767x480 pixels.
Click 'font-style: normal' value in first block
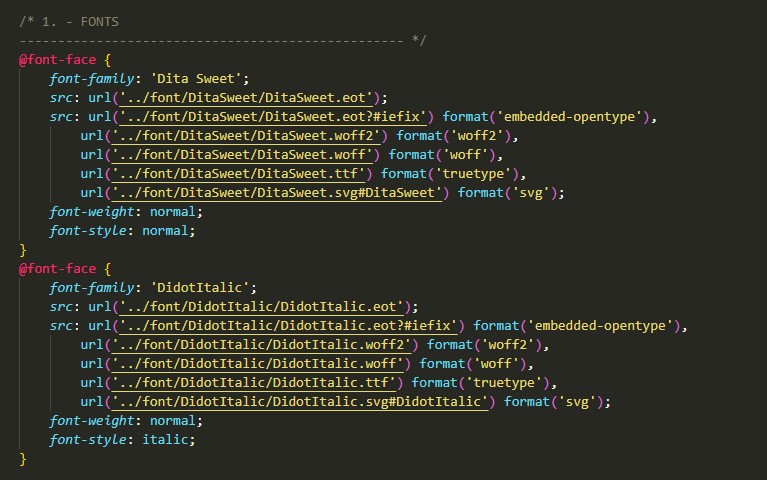165,231
